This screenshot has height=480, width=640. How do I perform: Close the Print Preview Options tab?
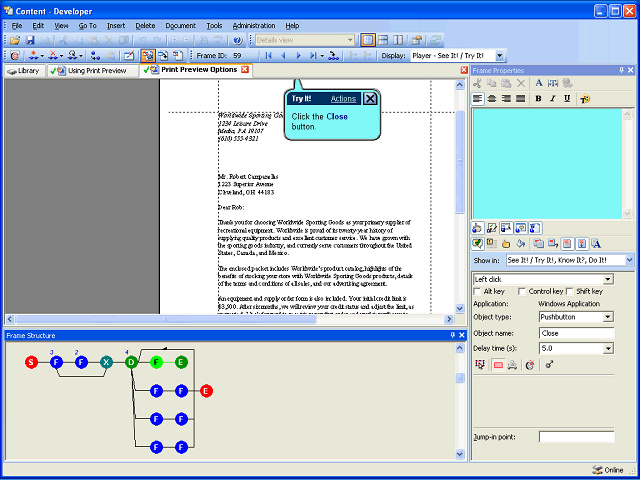tap(244, 70)
